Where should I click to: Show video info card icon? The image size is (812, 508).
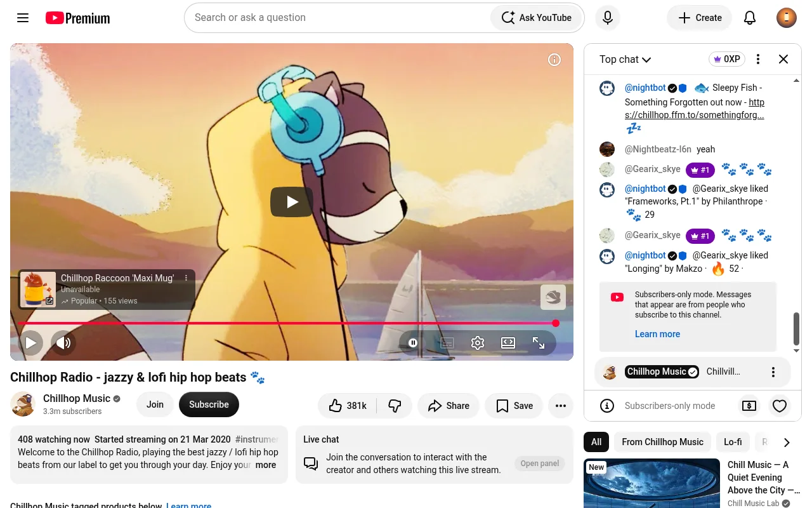pyautogui.click(x=554, y=60)
